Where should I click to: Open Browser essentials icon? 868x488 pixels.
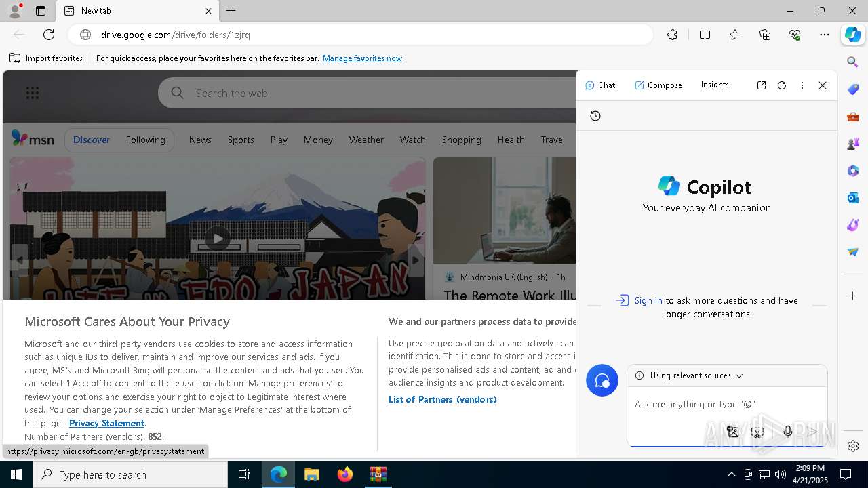(x=795, y=35)
